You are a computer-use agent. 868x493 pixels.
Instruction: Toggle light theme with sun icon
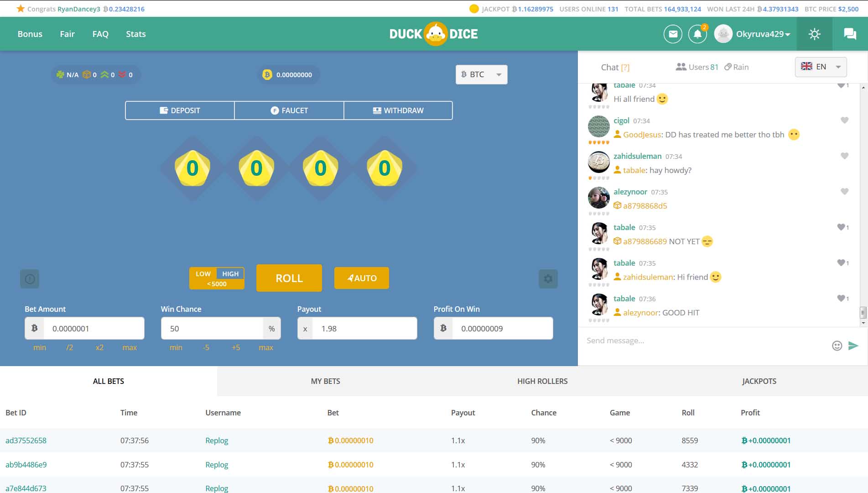tap(814, 34)
